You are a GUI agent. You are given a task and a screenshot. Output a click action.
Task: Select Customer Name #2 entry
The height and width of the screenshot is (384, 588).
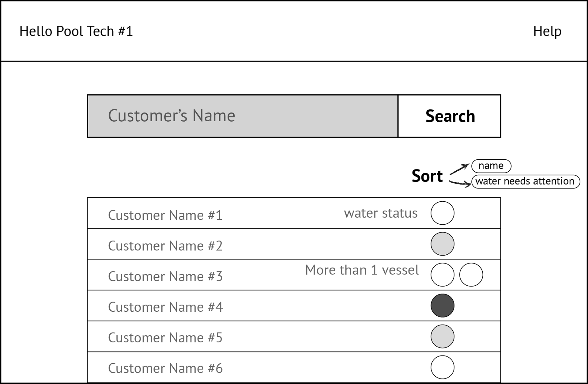(x=165, y=246)
